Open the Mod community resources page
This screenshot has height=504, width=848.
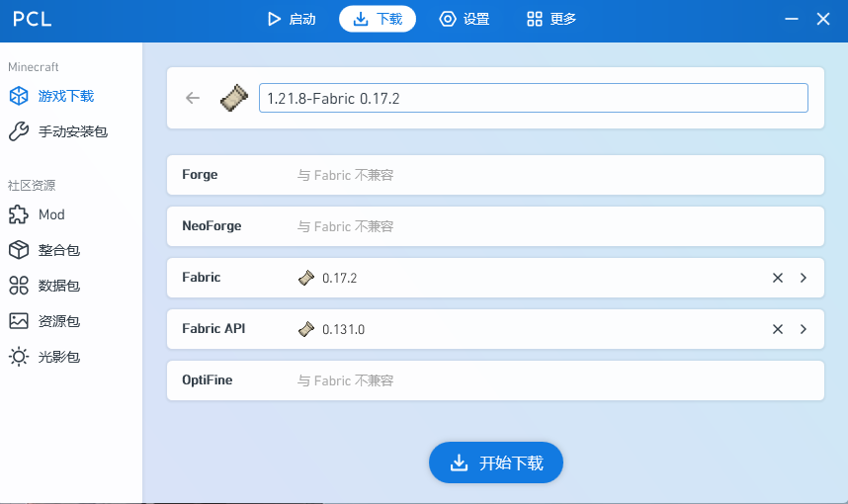pos(50,214)
